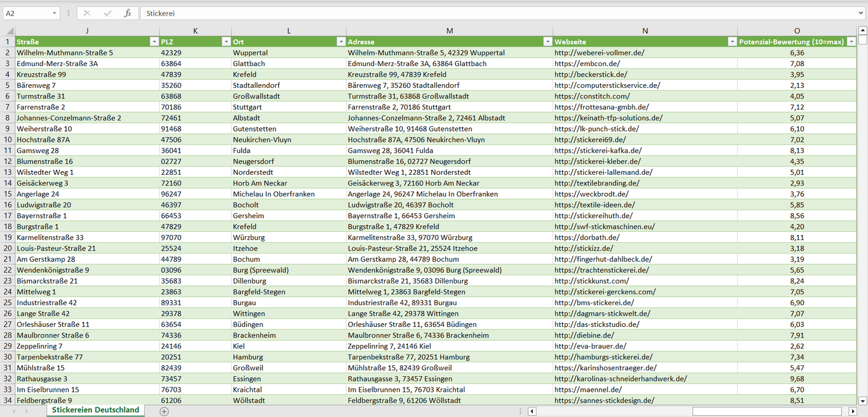This screenshot has width=868, height=417.
Task: Select column header M
Action: tap(449, 31)
